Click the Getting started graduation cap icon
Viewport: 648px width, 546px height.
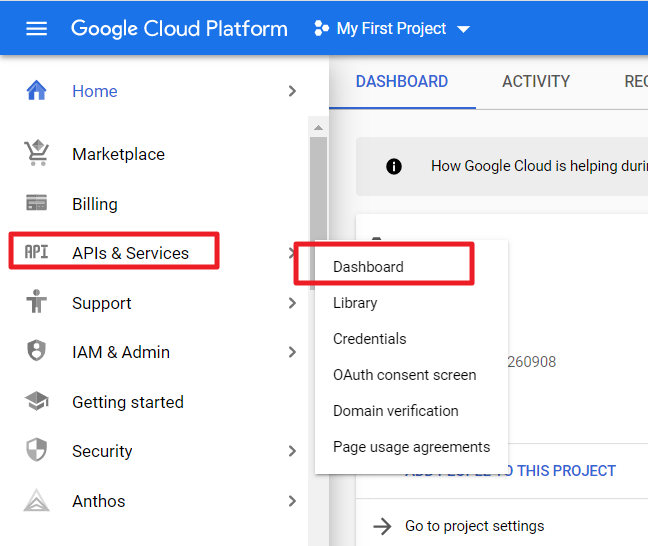(37, 402)
